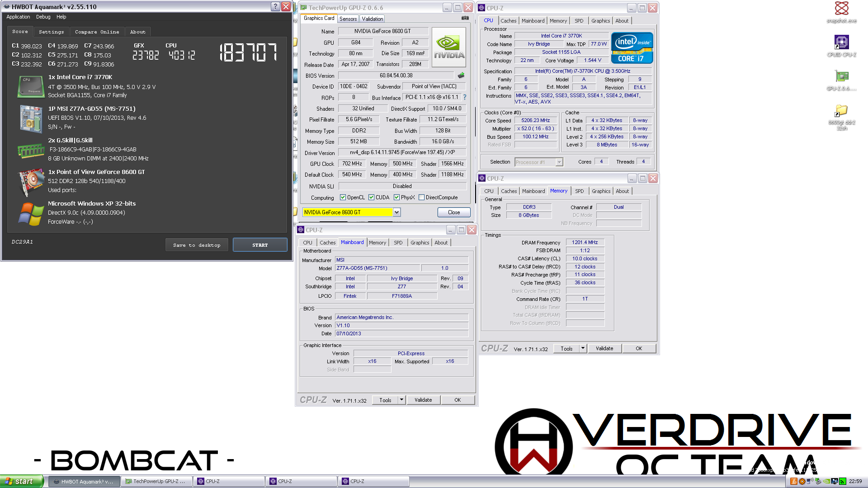Screen dimensions: 868x488
Task: Click the bus interface question mark icon
Action: click(464, 97)
